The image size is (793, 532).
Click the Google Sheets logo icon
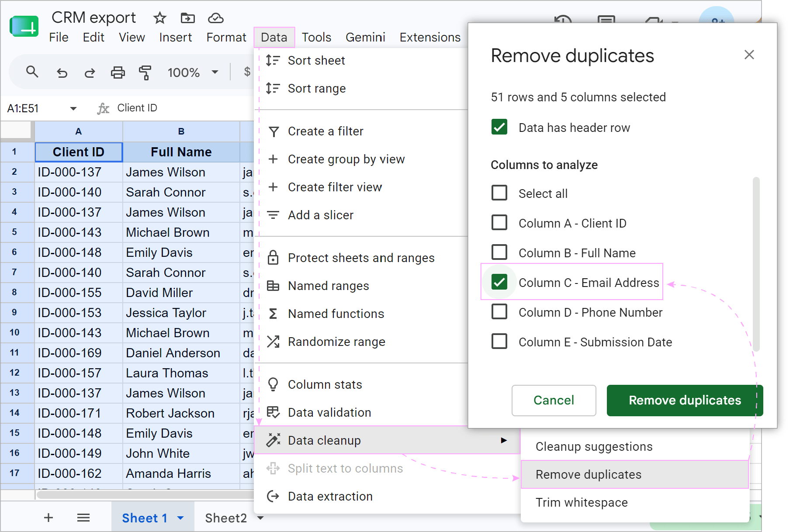click(24, 26)
